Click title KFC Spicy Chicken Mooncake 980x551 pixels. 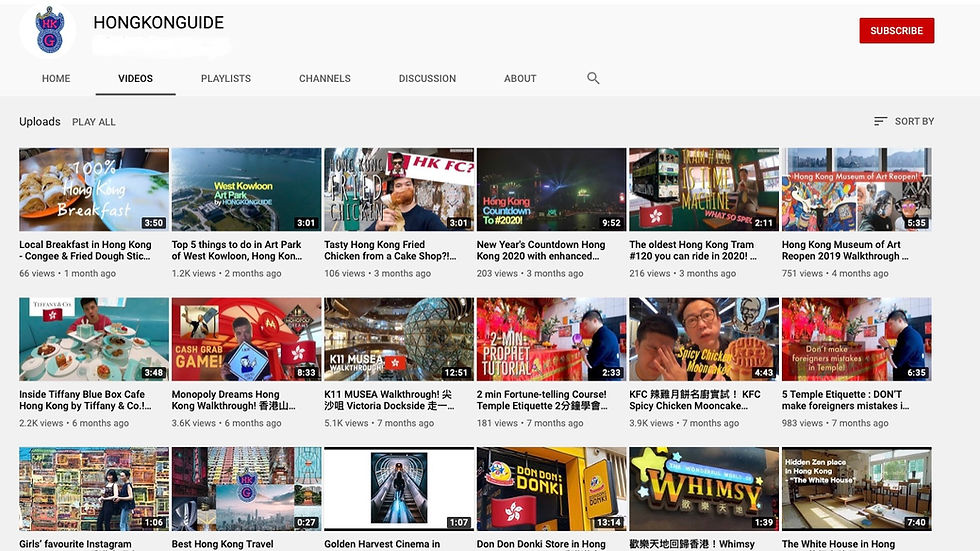tap(695, 400)
